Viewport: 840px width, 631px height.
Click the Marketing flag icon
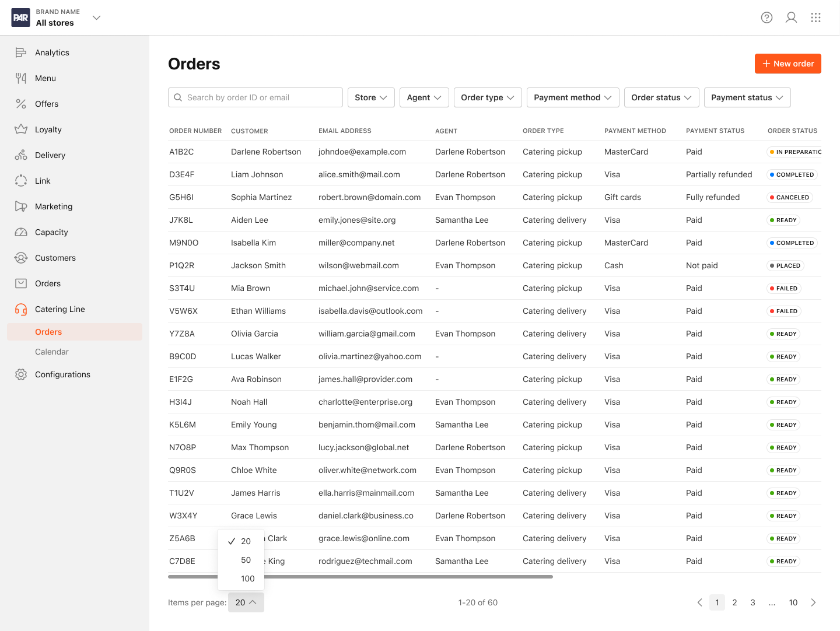coord(21,206)
